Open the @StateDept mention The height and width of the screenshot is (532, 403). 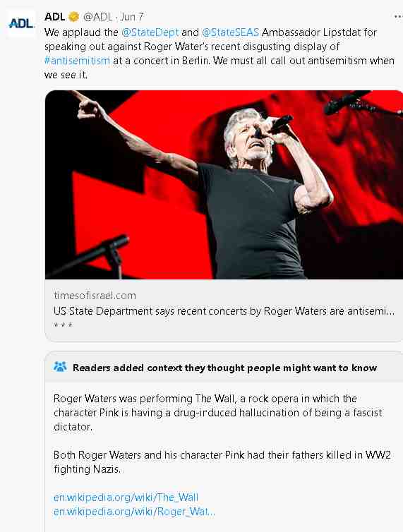coord(150,32)
